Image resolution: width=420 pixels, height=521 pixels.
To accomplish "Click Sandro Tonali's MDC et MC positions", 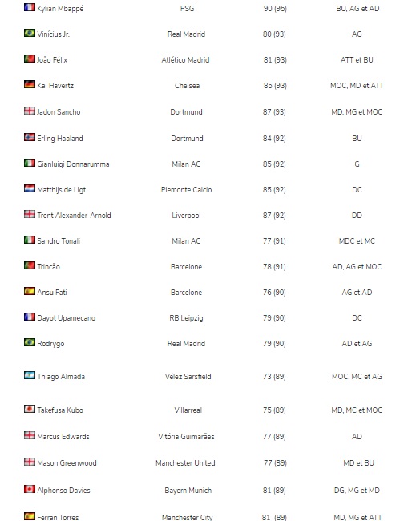I will (357, 241).
